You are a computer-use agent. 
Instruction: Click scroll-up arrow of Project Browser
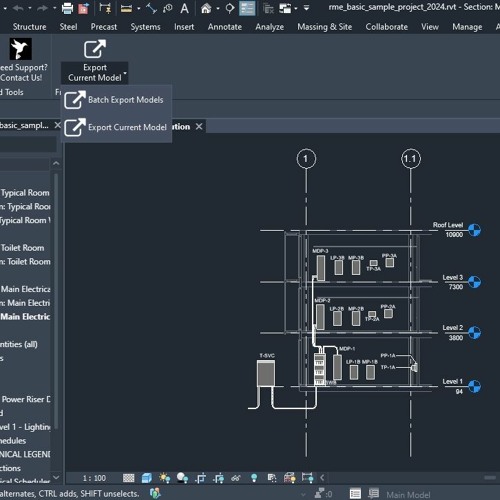56,163
